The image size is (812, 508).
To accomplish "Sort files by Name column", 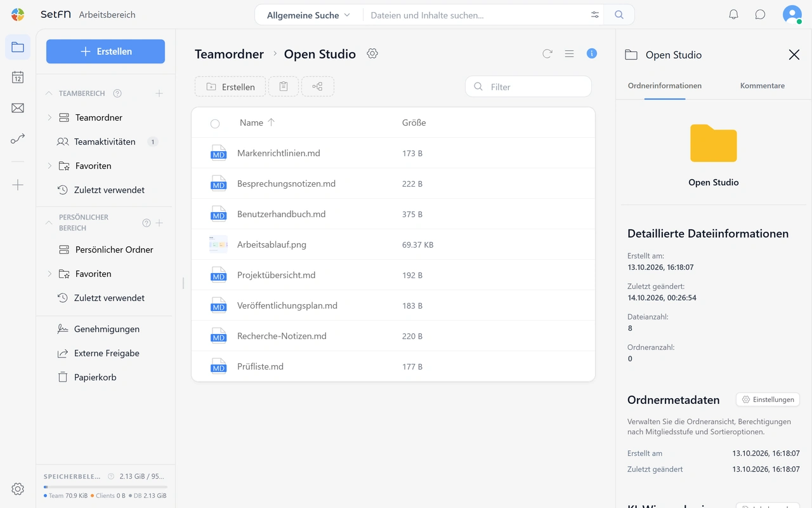I will [257, 123].
